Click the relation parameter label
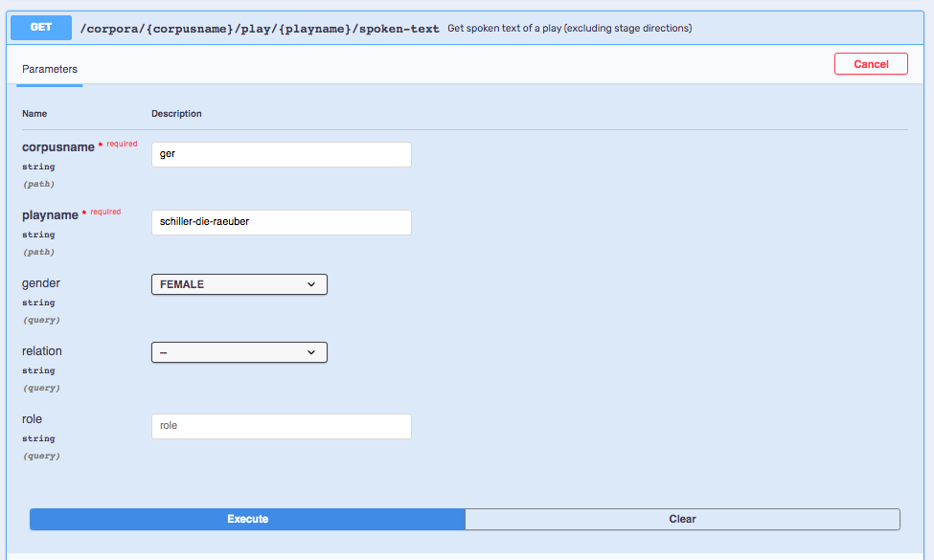The height and width of the screenshot is (560, 934). (x=42, y=351)
